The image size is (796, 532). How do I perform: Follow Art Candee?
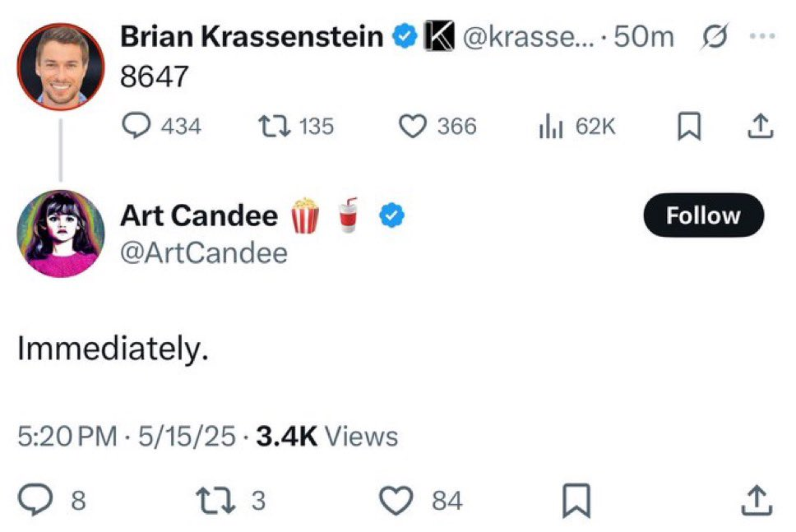[x=704, y=215]
